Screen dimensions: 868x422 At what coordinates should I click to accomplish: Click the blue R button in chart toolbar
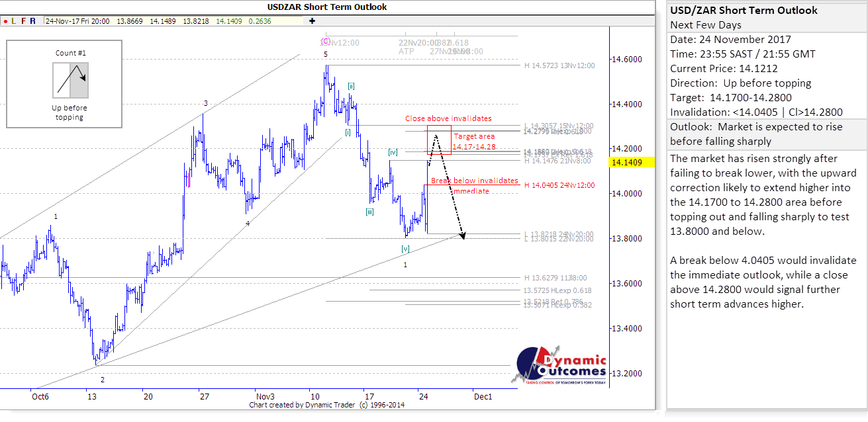tap(34, 21)
